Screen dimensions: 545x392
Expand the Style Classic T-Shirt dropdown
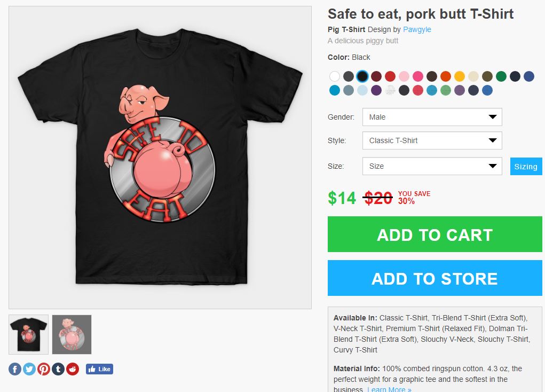click(432, 140)
